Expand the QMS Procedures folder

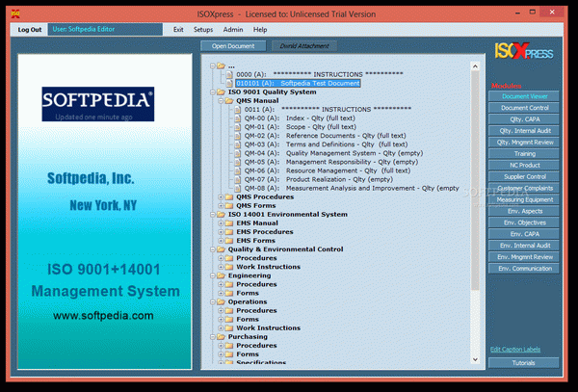point(221,197)
